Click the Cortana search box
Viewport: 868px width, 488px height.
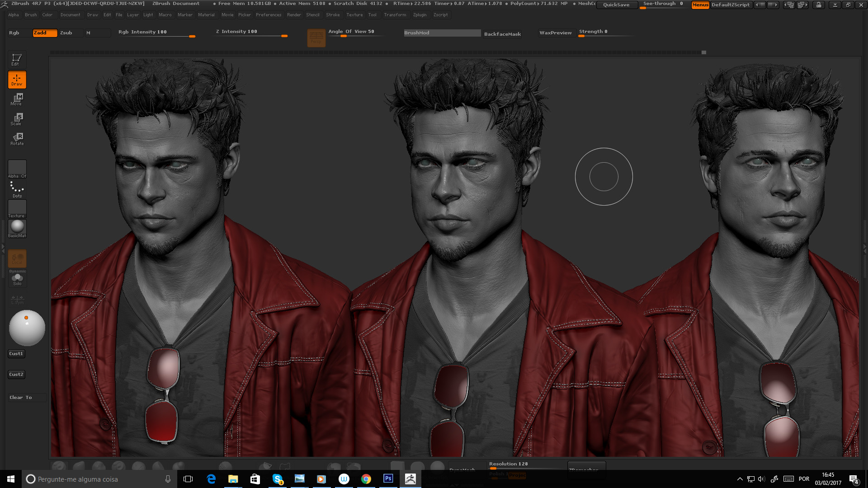[99, 479]
